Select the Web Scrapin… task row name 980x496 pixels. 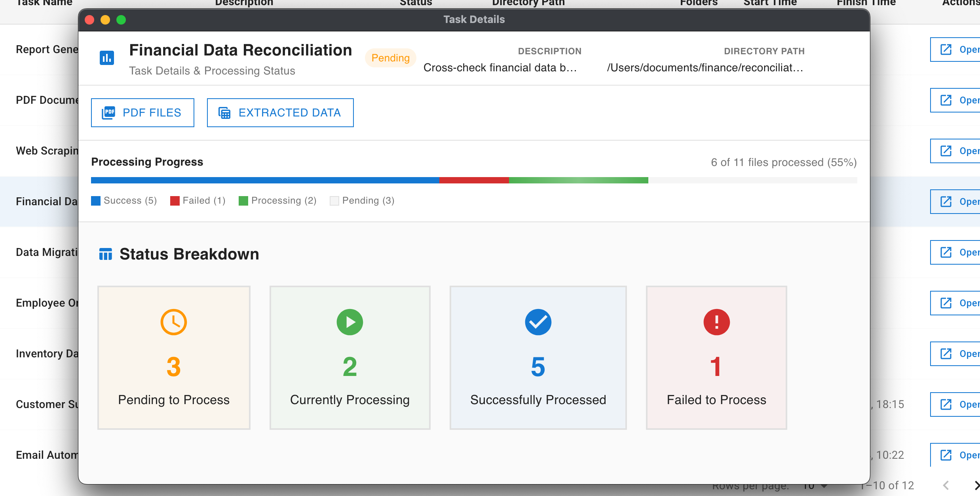click(47, 151)
